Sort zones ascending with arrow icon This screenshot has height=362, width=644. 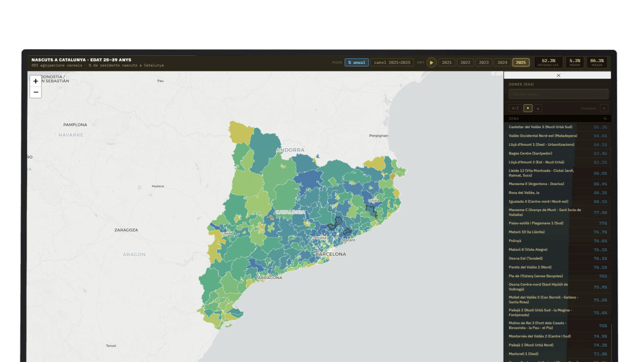coord(538,108)
